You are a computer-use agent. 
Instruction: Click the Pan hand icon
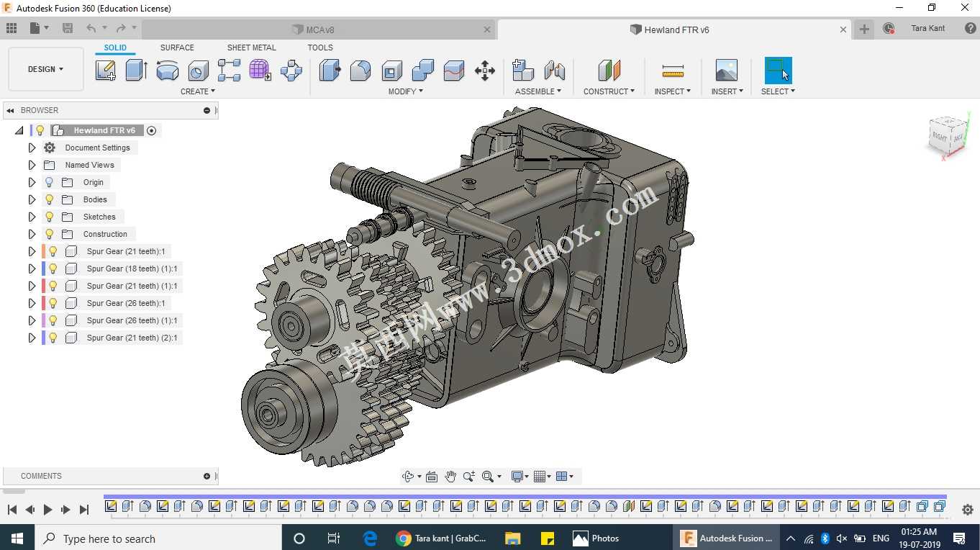(x=450, y=477)
